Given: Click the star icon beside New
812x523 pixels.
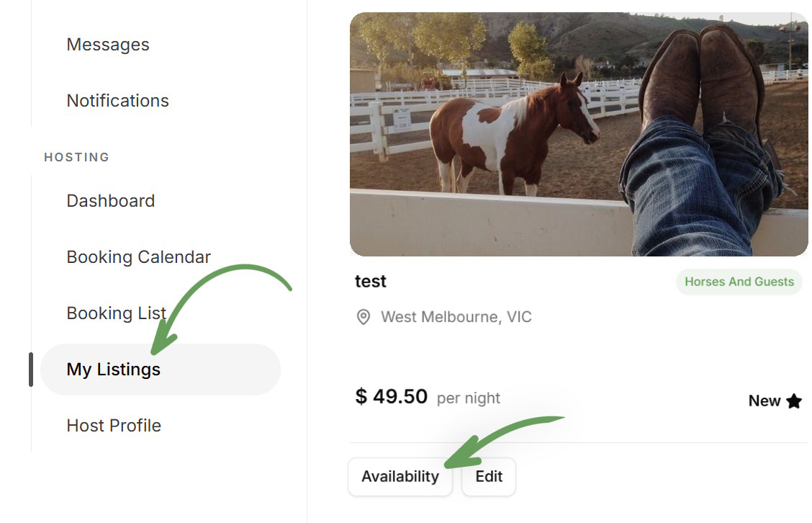Looking at the screenshot, I should coord(794,401).
